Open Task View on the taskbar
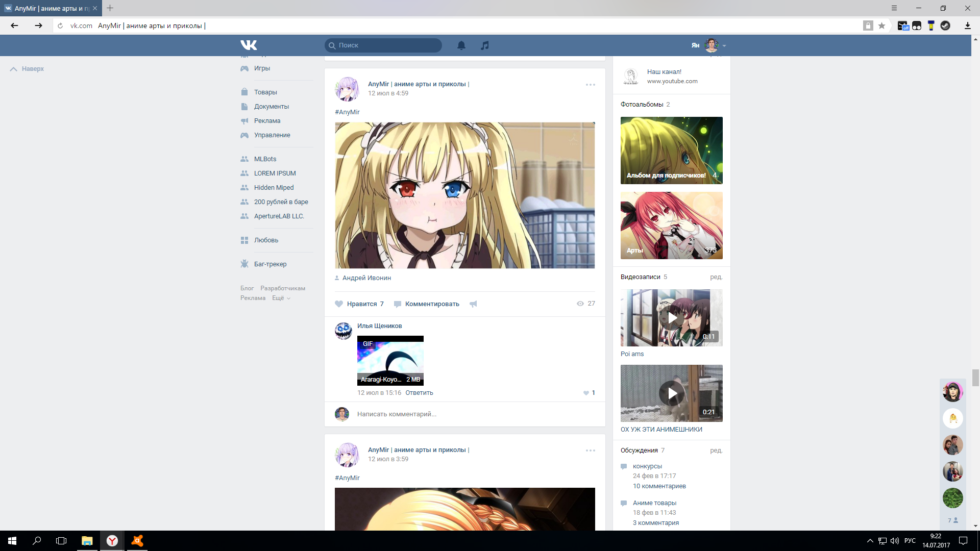This screenshot has height=551, width=980. click(61, 541)
